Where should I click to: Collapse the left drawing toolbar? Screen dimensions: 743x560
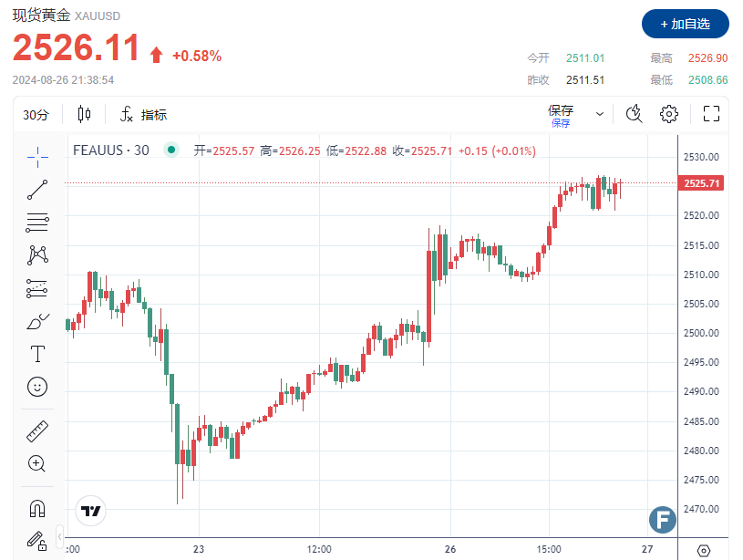tap(60, 534)
